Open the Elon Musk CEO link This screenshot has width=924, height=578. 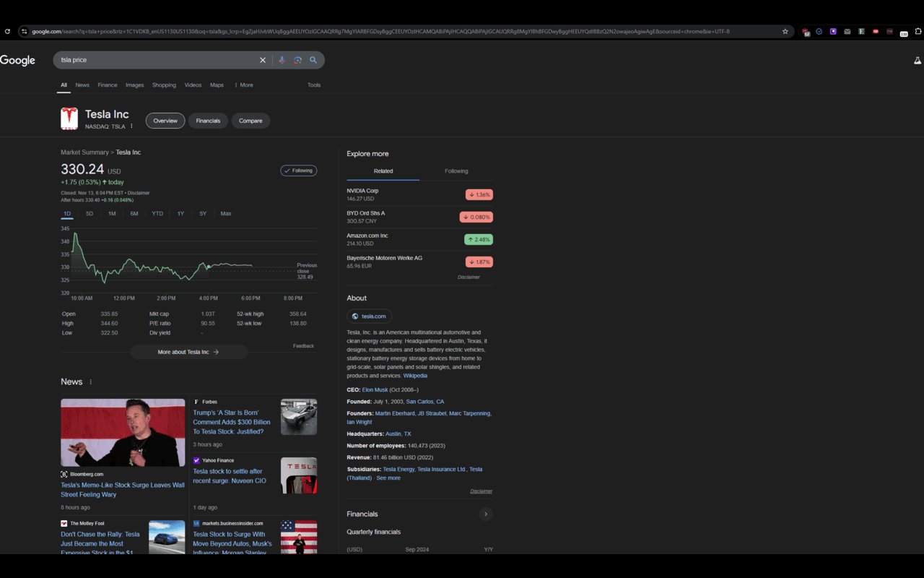pos(375,390)
